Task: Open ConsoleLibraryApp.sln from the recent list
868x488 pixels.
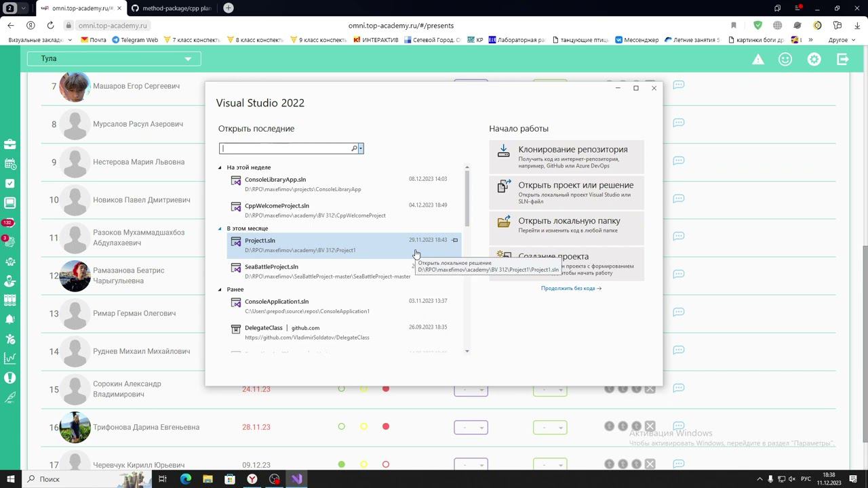Action: tap(344, 184)
